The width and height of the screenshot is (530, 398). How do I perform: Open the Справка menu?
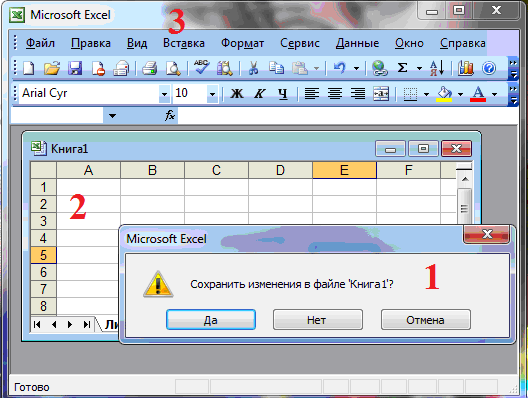click(x=462, y=43)
